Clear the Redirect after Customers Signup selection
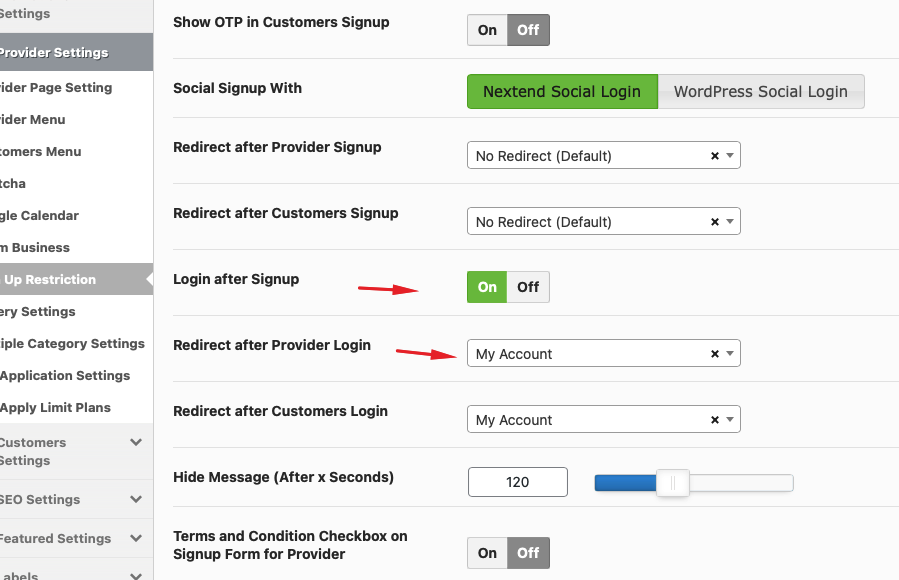This screenshot has width=899, height=580. [x=714, y=222]
